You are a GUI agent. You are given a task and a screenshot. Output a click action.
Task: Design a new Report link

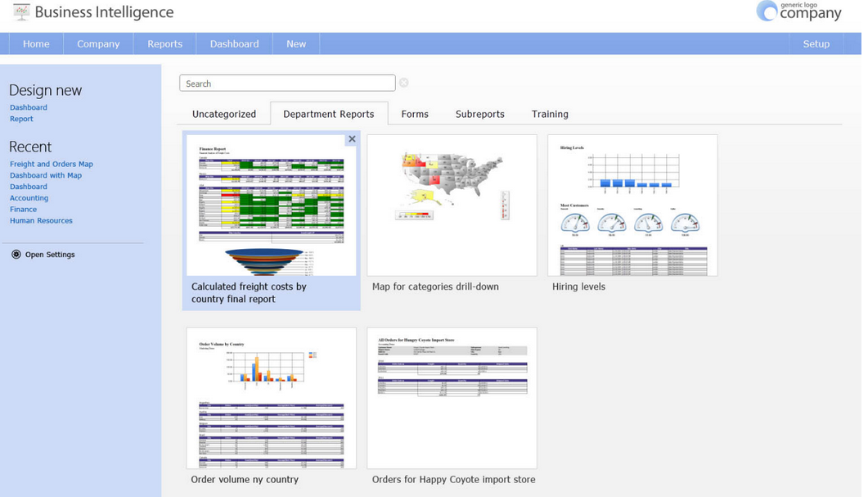coord(21,119)
